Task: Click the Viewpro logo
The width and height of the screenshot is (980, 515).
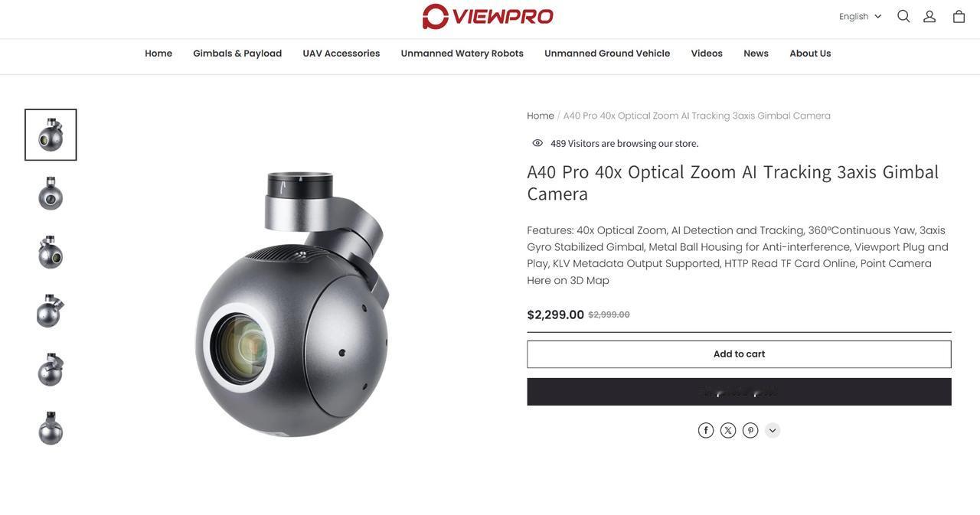Action: 488,16
